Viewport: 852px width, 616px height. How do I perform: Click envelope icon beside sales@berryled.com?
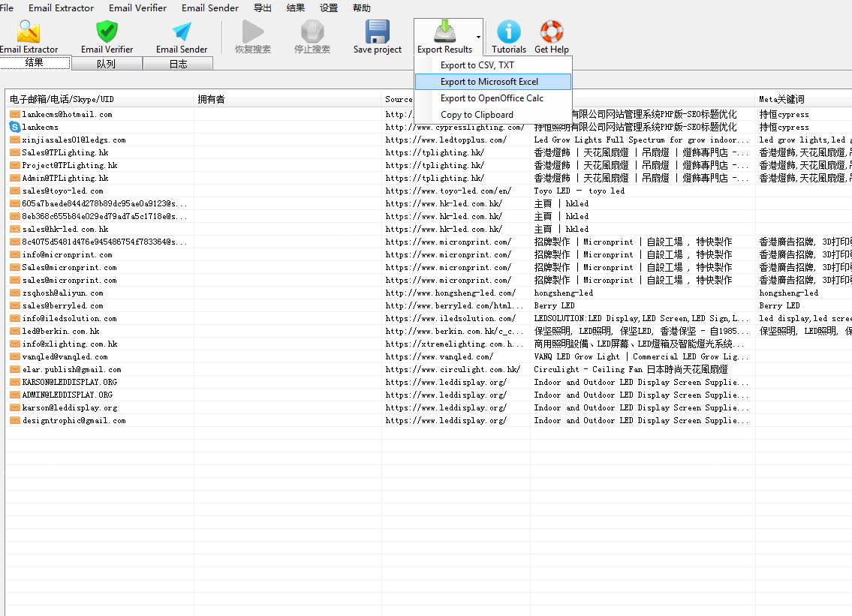point(15,306)
